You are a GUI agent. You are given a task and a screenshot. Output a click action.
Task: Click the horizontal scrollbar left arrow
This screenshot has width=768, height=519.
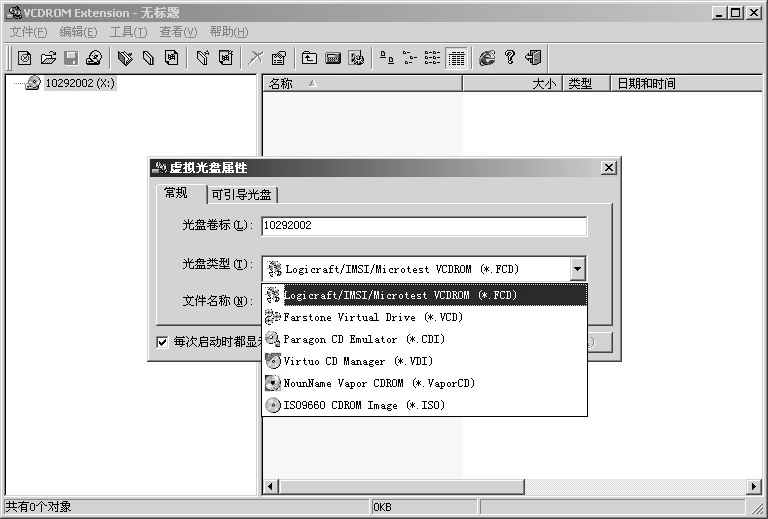270,487
